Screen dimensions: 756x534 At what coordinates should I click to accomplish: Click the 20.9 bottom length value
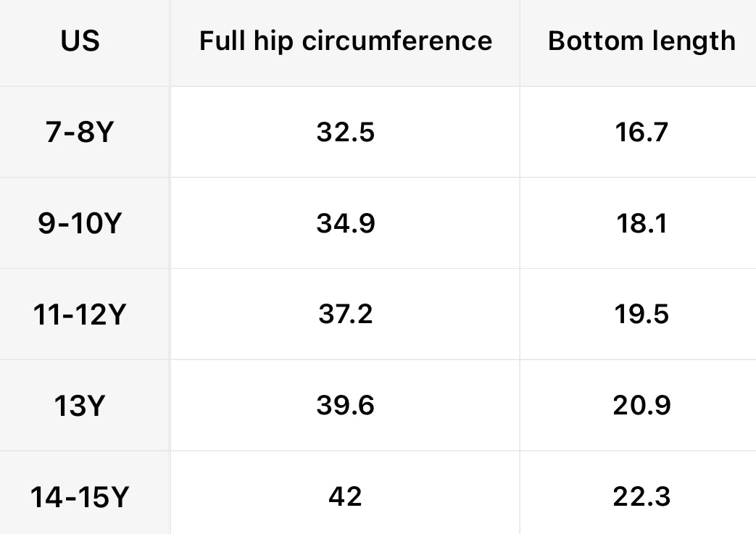[x=641, y=406]
